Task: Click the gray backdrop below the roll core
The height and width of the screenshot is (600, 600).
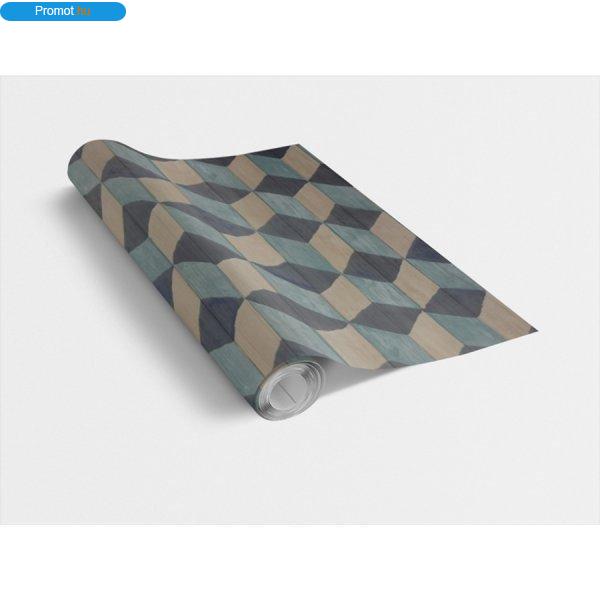Action: [x=300, y=471]
